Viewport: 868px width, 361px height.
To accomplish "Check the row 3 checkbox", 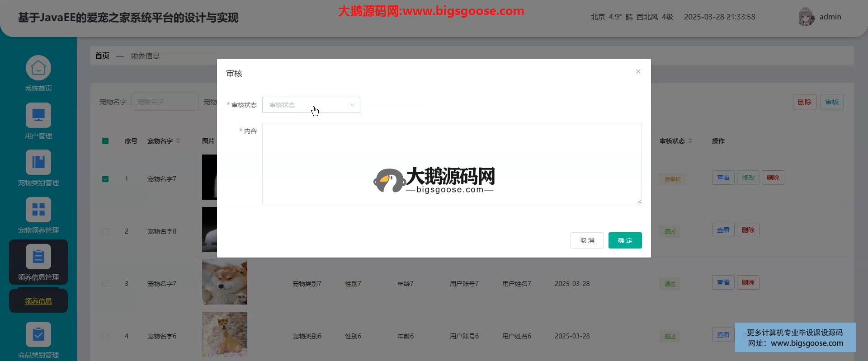I will click(105, 284).
